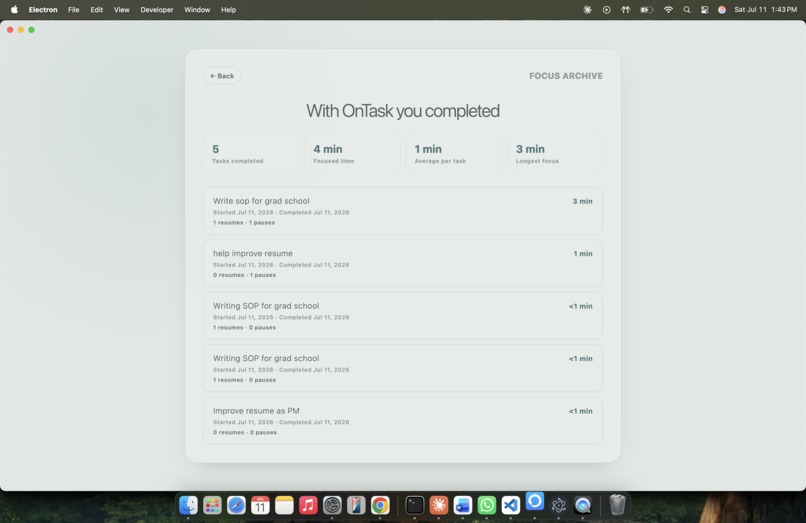Click the Electron atom icon in the Dock
Image resolution: width=806 pixels, height=523 pixels.
tap(559, 505)
